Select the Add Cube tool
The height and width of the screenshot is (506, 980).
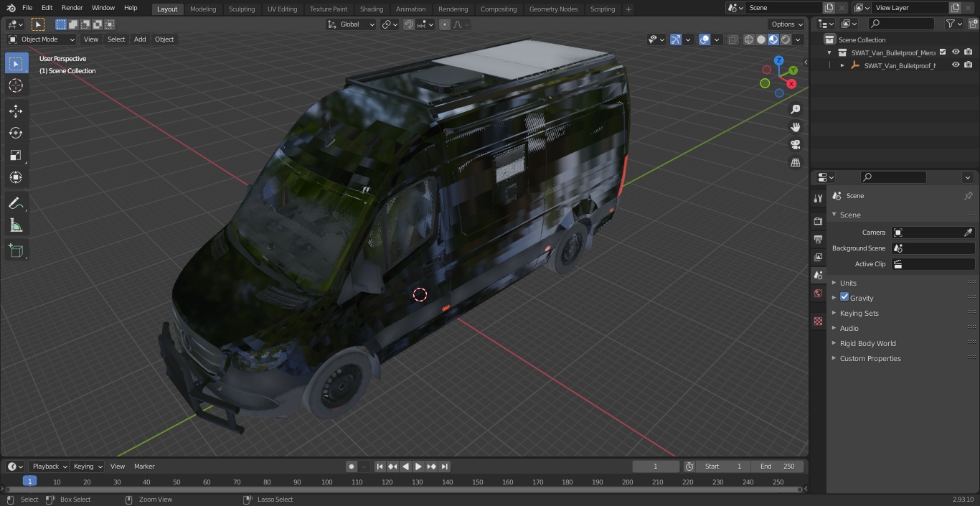[x=16, y=251]
